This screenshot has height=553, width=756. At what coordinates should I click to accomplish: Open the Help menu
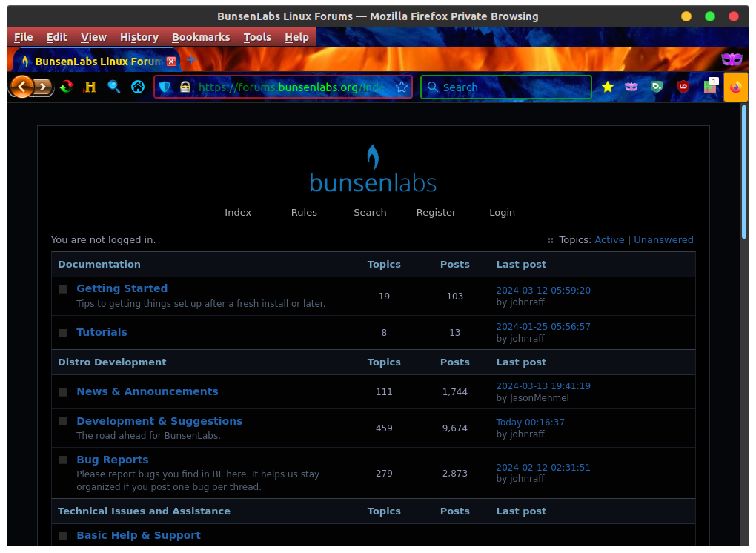pyautogui.click(x=296, y=37)
